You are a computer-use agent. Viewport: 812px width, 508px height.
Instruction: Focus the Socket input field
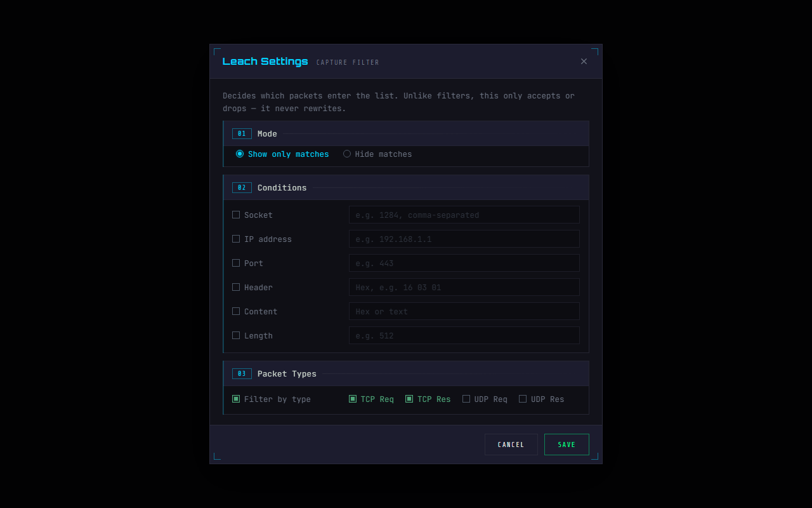tap(464, 215)
